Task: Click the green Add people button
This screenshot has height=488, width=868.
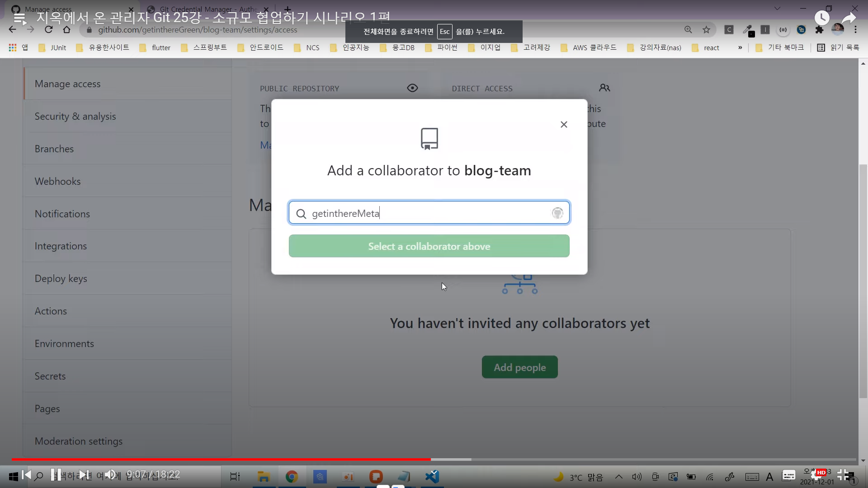Action: click(519, 367)
